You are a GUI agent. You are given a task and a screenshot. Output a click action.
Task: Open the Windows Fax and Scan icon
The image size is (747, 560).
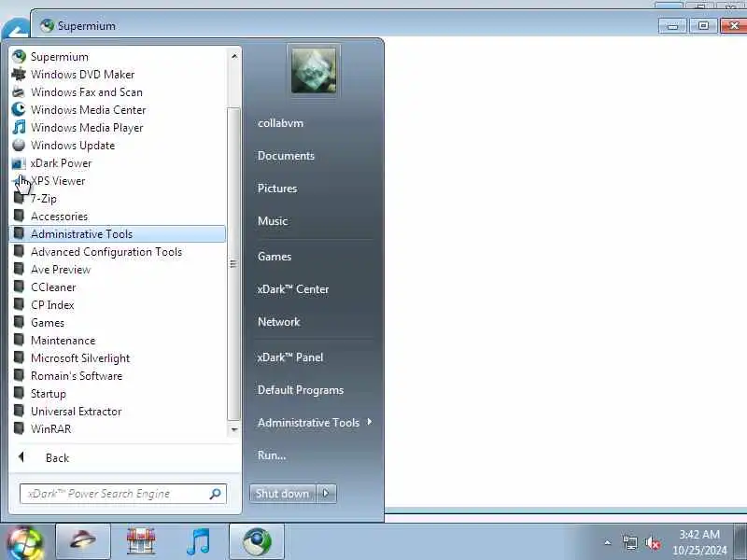pos(19,91)
